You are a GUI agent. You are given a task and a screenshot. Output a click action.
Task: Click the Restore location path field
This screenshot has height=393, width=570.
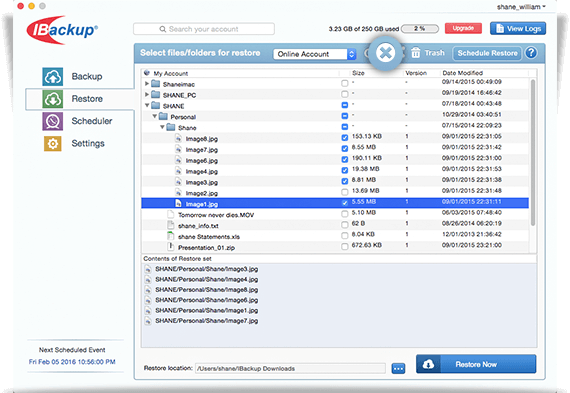click(290, 368)
